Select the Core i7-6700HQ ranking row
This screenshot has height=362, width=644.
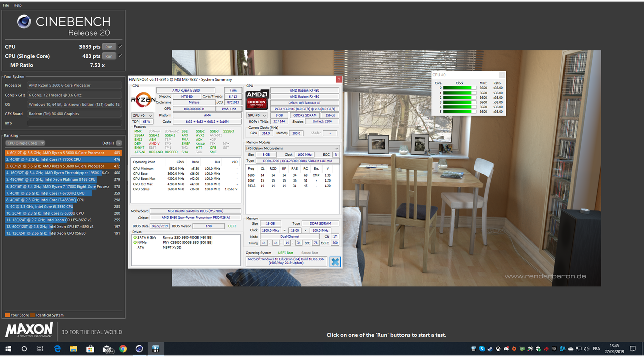click(63, 193)
